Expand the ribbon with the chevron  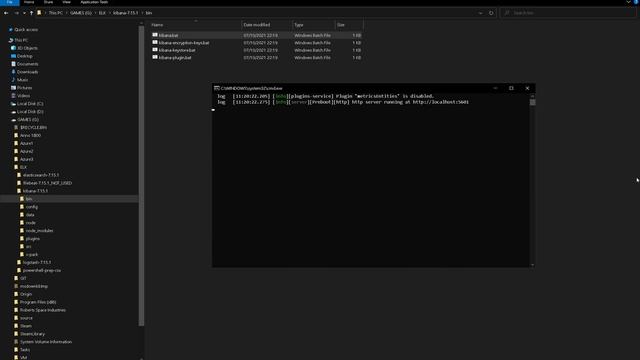coord(628,2)
